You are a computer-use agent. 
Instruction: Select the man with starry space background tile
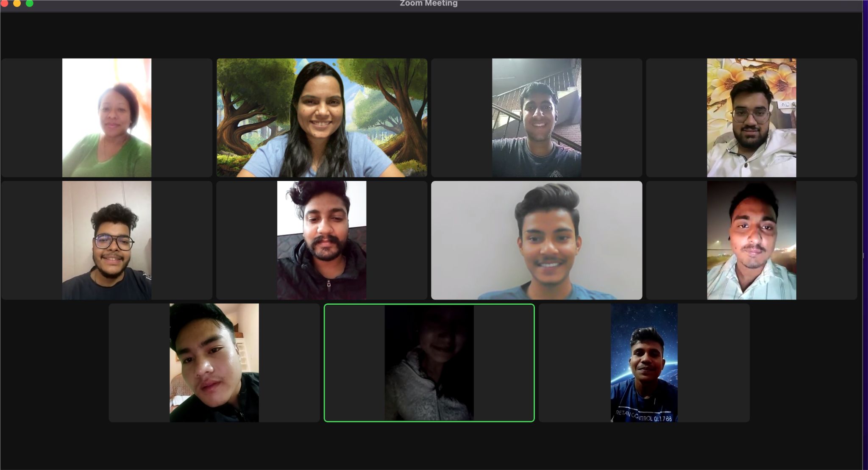644,363
